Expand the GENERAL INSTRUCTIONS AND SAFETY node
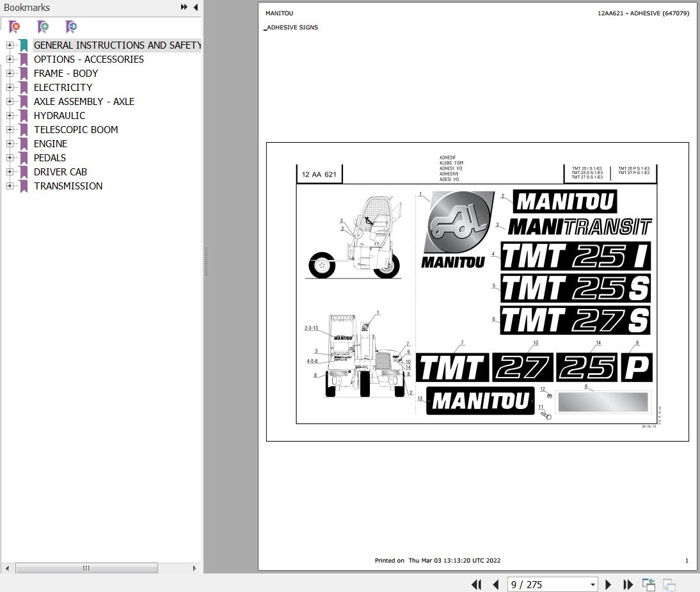The image size is (700, 592). coord(10,45)
